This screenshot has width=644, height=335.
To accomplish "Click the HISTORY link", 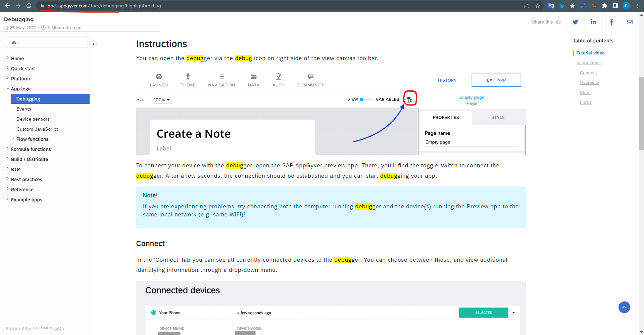I will (x=447, y=80).
